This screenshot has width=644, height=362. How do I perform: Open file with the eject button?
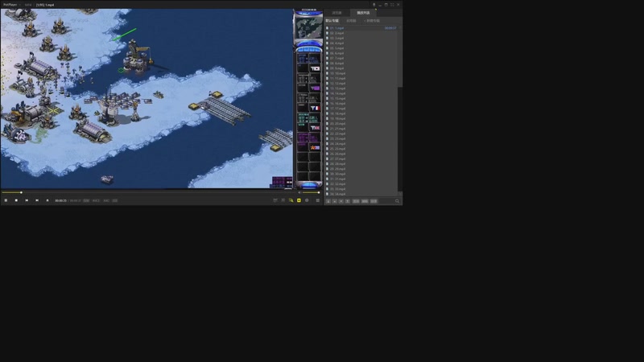(47, 200)
